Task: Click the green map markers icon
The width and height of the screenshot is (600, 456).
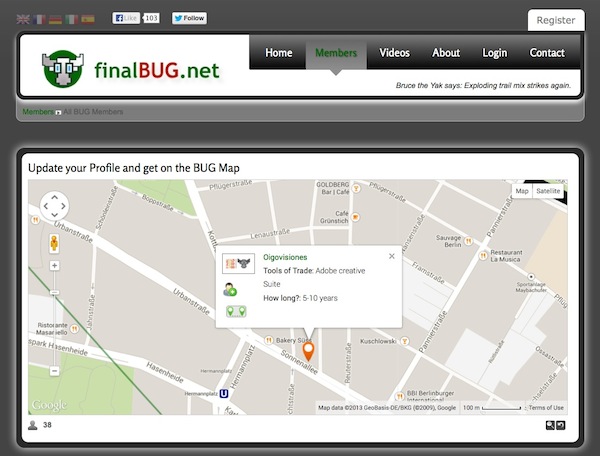Action: (x=236, y=311)
